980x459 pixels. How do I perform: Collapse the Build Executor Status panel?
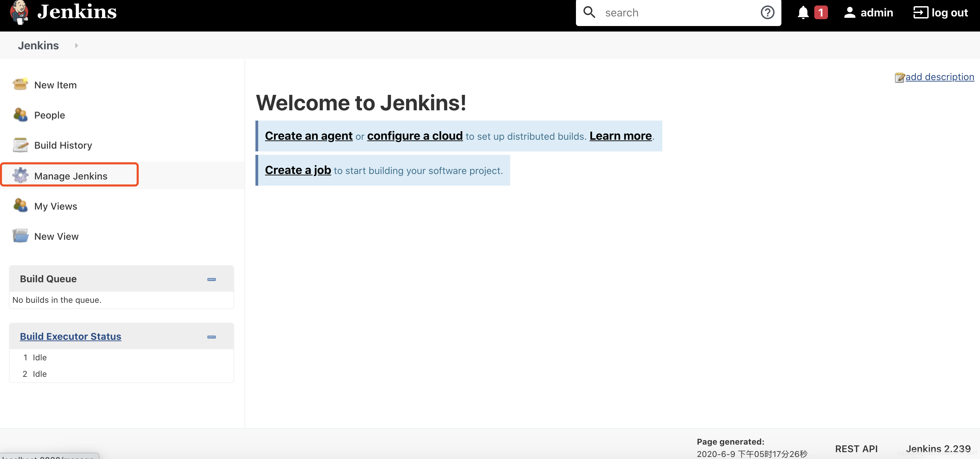212,337
